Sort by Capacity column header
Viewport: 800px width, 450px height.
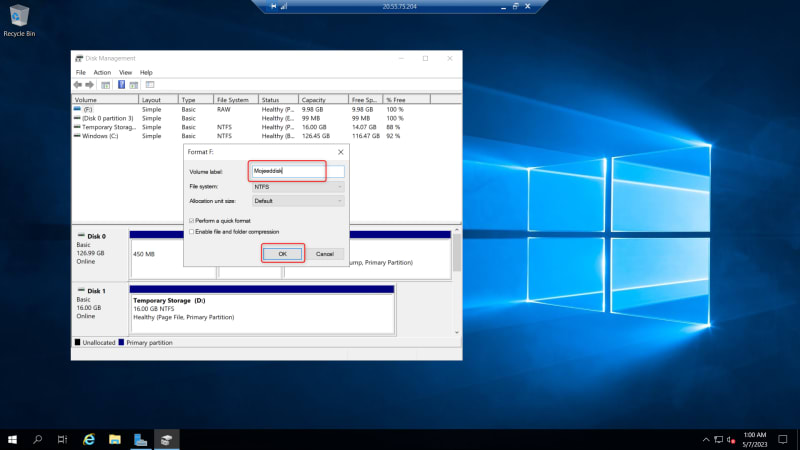pyautogui.click(x=323, y=99)
